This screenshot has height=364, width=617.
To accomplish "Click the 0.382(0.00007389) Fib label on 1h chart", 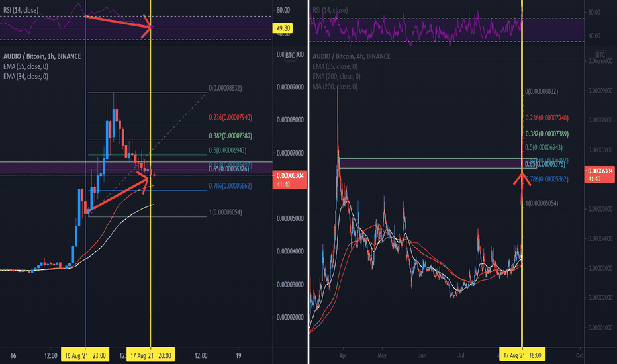I will coord(230,136).
